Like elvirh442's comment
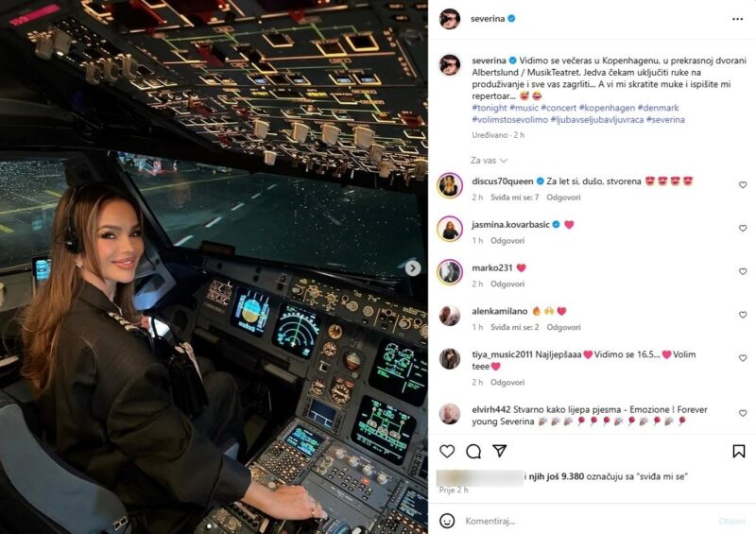 (743, 413)
